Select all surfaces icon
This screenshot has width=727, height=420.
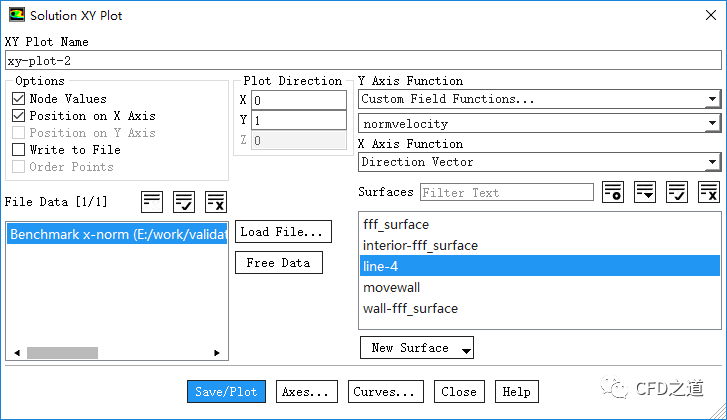coord(677,192)
